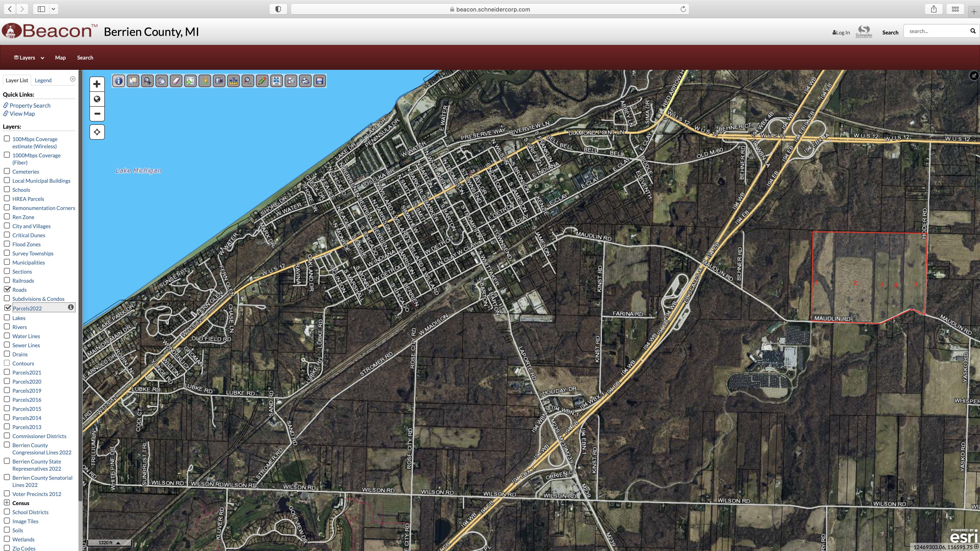
Task: Click the Save map icon
Action: point(320,81)
